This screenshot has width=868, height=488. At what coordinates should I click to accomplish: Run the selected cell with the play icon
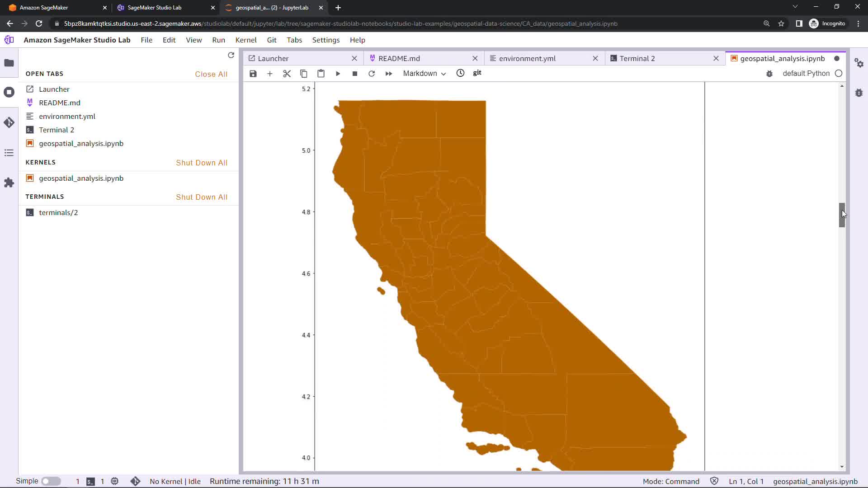338,74
